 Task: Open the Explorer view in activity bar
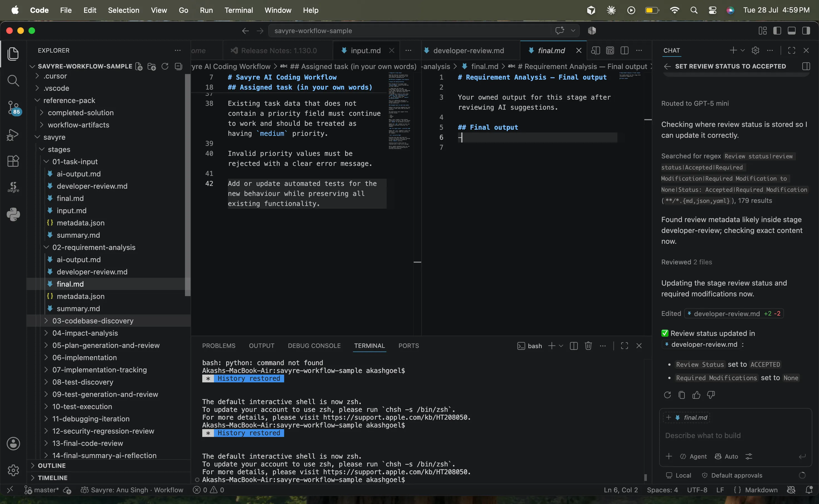pyautogui.click(x=13, y=54)
